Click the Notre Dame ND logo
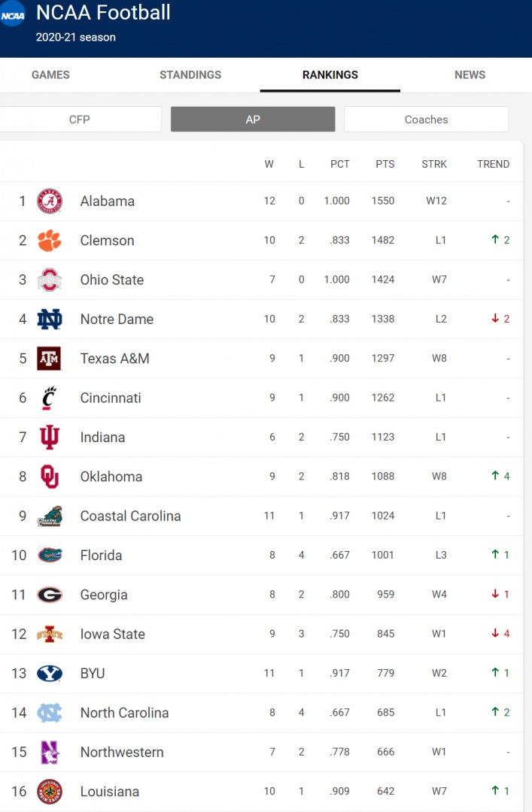532x812 pixels. point(50,320)
